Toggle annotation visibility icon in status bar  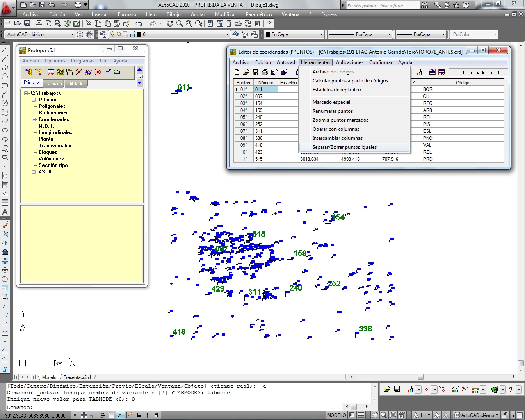[x=437, y=415]
